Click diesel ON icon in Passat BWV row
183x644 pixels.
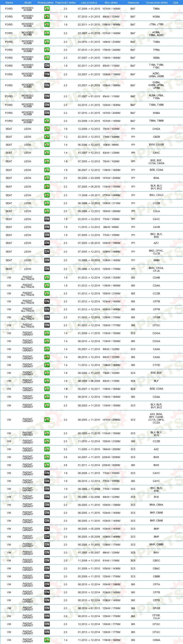click(47, 553)
